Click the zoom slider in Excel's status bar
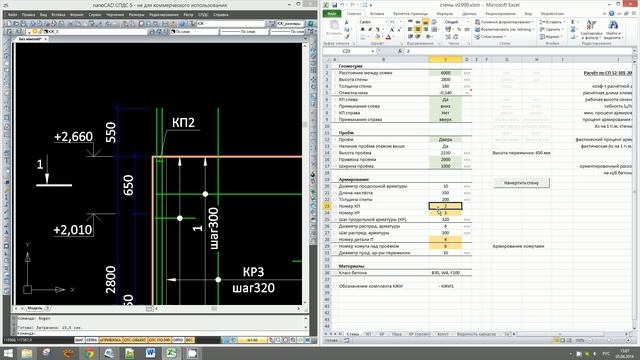 pos(609,340)
